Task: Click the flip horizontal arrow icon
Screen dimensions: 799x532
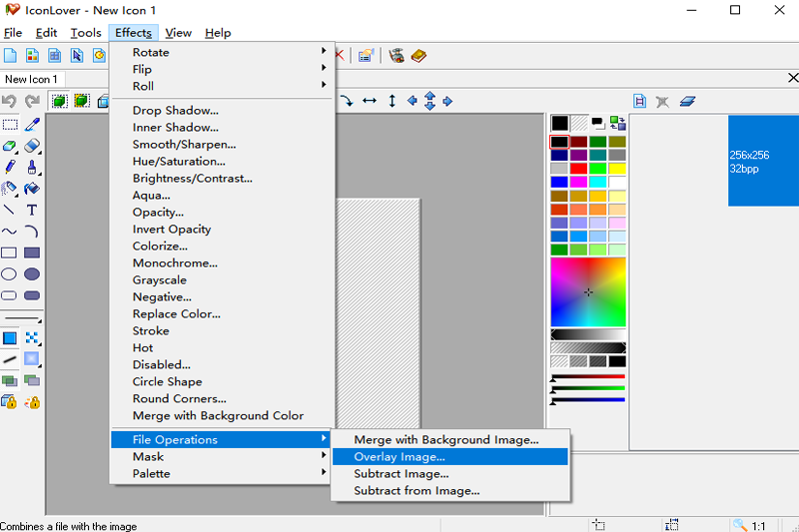Action: [370, 101]
